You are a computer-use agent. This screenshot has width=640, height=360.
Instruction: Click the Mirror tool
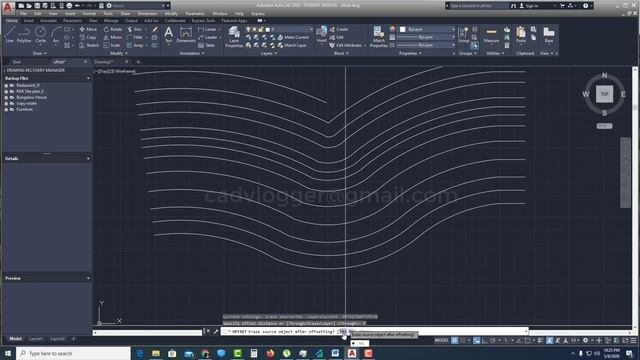113,37
